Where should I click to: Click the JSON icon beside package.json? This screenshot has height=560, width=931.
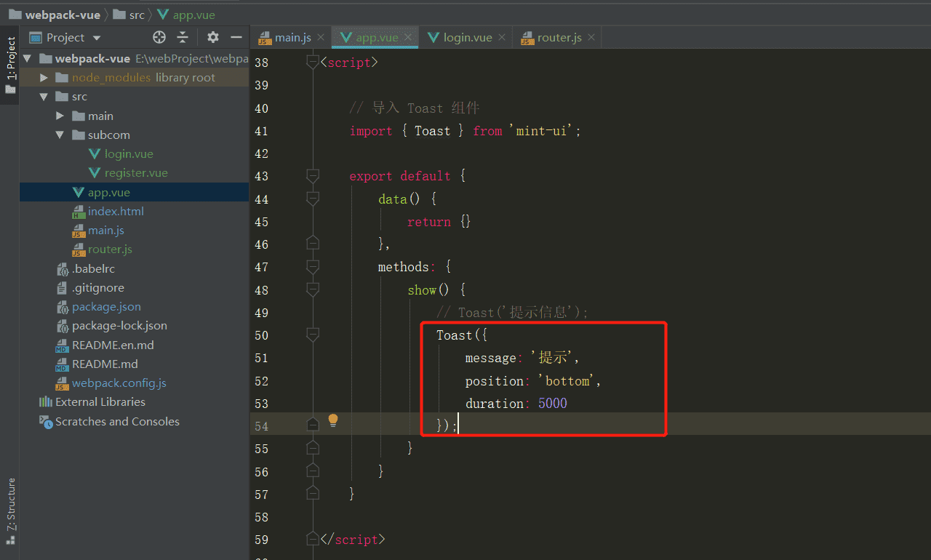coord(63,307)
